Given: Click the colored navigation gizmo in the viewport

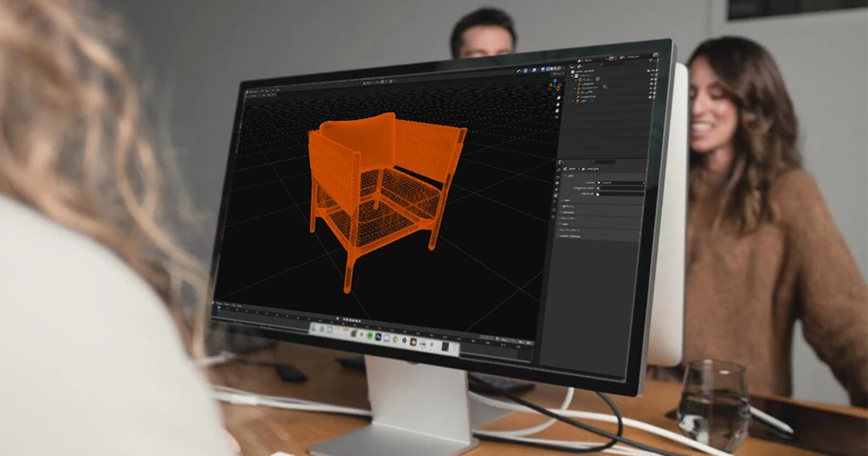Looking at the screenshot, I should (554, 87).
